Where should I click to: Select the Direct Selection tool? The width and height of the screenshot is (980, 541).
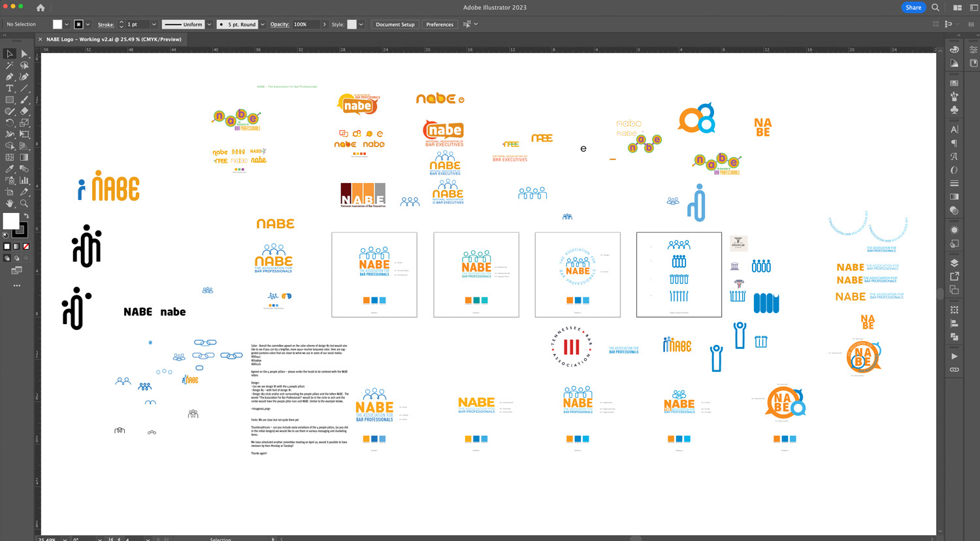(x=24, y=54)
